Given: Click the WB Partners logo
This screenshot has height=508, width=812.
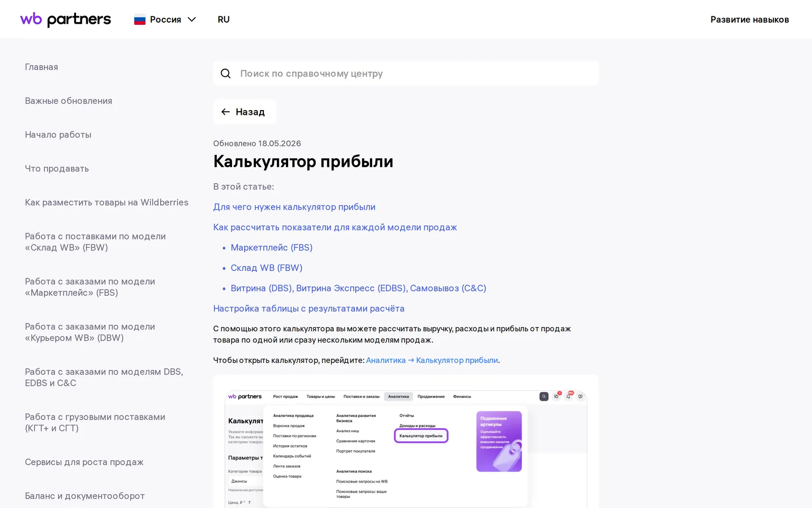Looking at the screenshot, I should 66,20.
